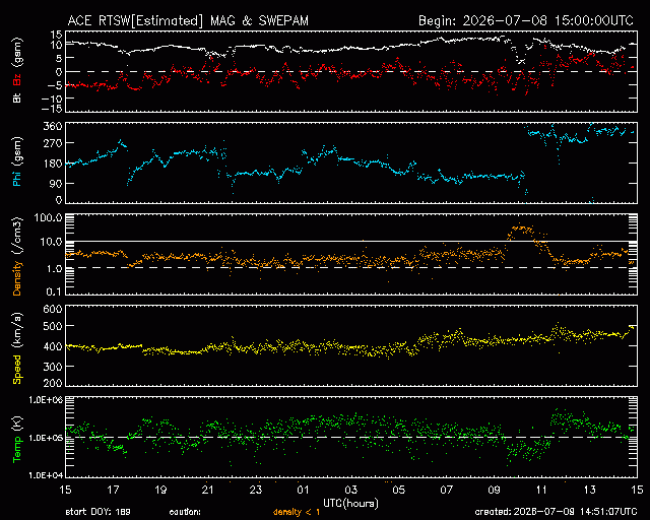Click the '300' tick on the Speed axis
Image resolution: width=650 pixels, height=520 pixels.
[x=53, y=367]
